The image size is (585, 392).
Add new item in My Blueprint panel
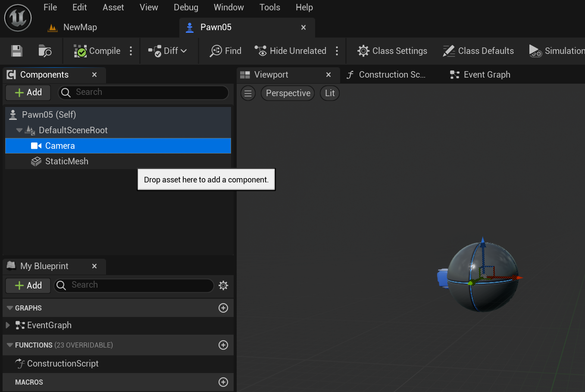click(x=28, y=285)
